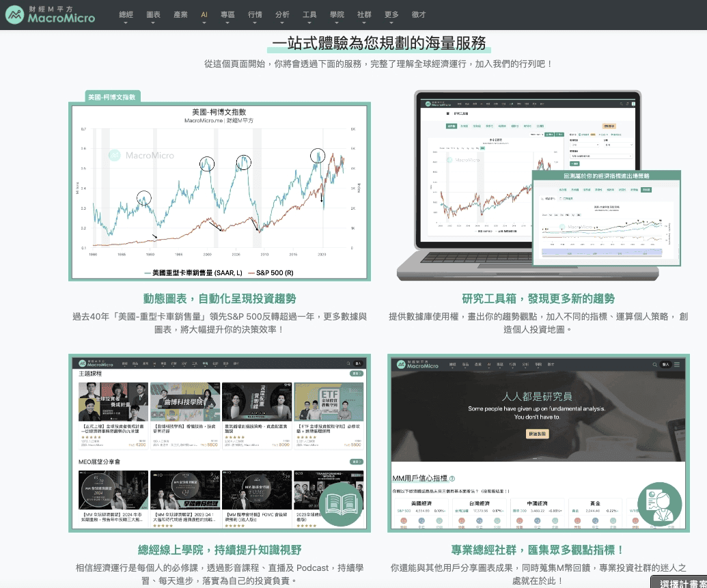Click the open book circle icon
Screen dimensions: 707x588
(x=341, y=504)
